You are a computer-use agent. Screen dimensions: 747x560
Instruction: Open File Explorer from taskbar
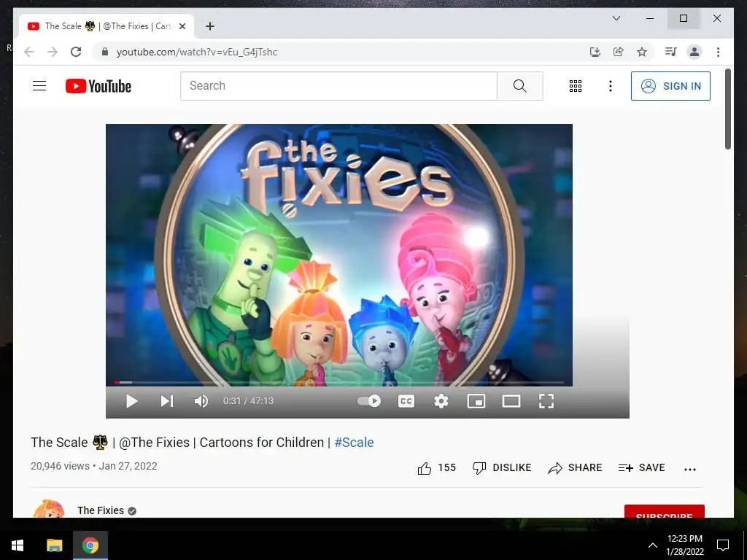[54, 545]
